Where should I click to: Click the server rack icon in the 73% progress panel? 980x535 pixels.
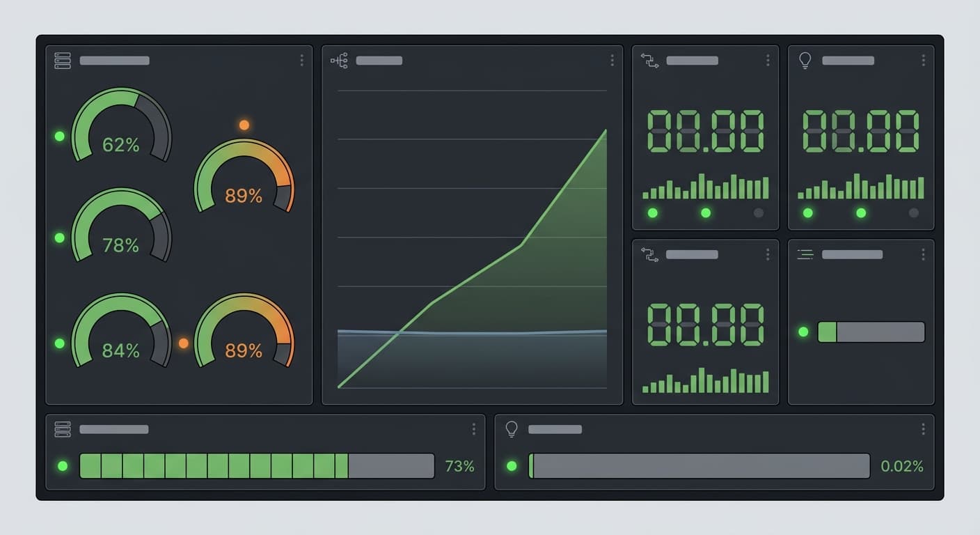(63, 429)
